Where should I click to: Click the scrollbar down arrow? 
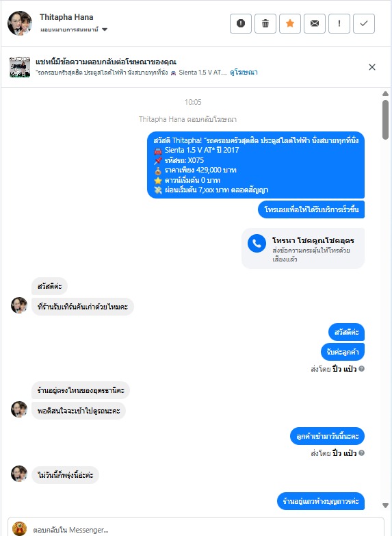pos(386,506)
